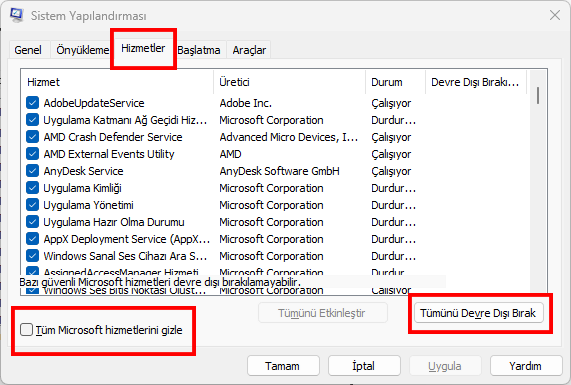Toggle the Uygulama Yönetimi checkbox

click(x=32, y=205)
